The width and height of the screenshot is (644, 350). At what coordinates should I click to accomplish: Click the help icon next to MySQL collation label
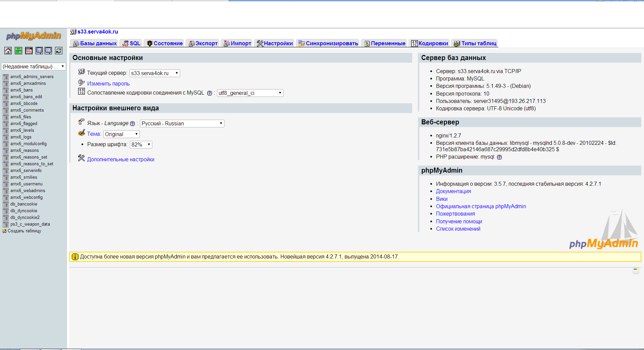210,93
